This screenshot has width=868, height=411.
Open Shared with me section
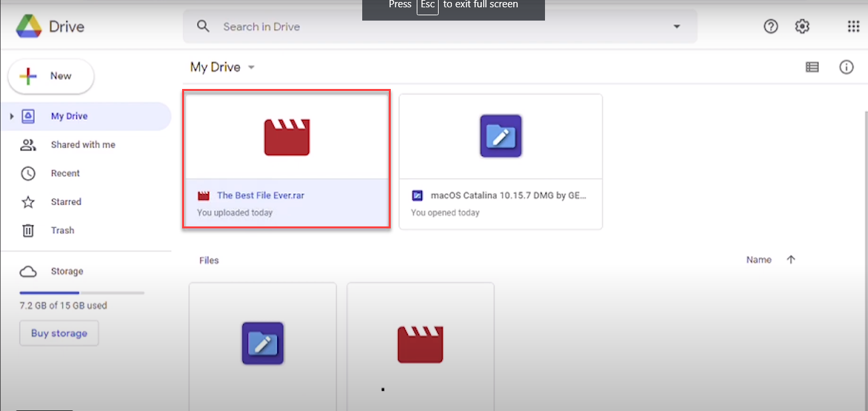[82, 145]
